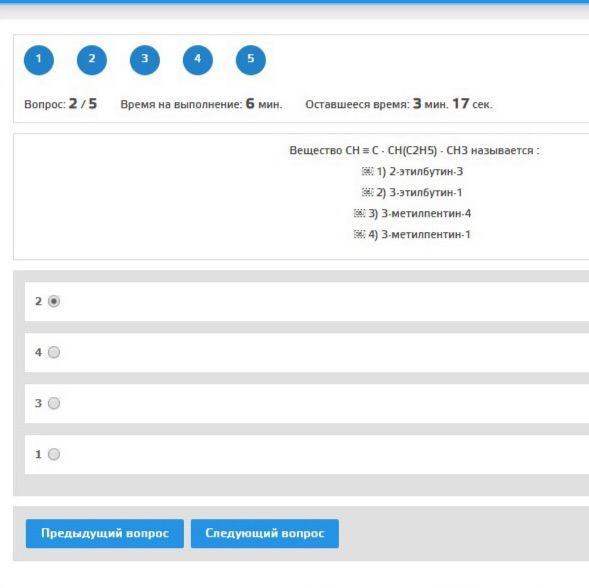Click the Предыдущий вопрос button
The height and width of the screenshot is (588, 589).
coord(105,534)
